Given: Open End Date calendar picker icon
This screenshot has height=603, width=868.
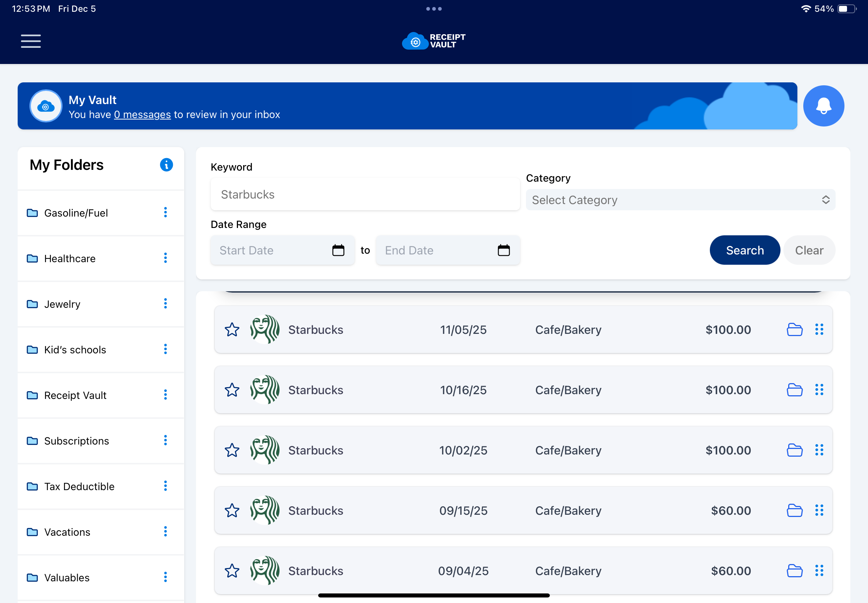Looking at the screenshot, I should pos(504,250).
